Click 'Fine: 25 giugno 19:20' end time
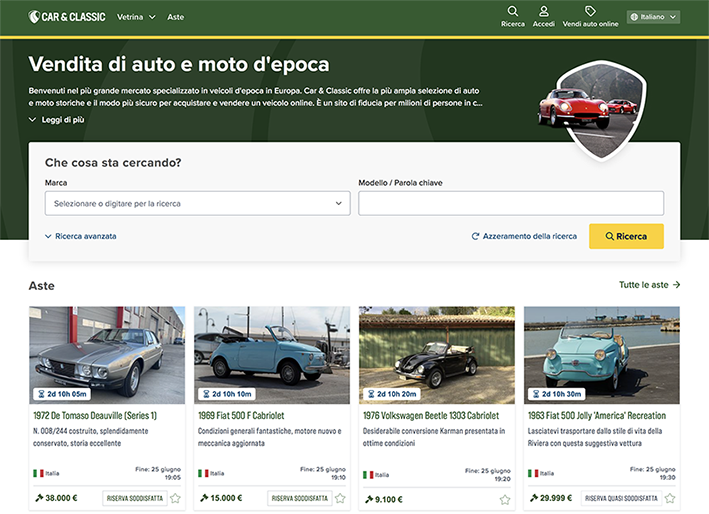709x514 pixels. pyautogui.click(x=487, y=475)
